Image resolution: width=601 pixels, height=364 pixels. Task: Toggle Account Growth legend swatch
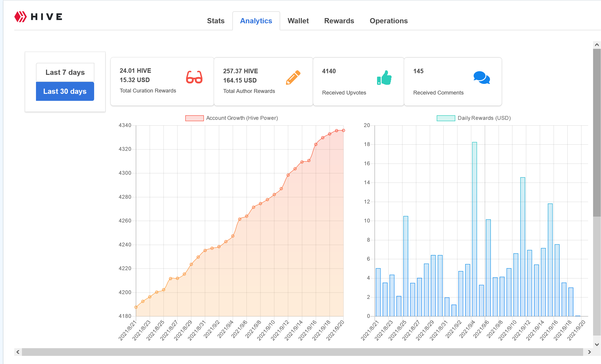point(194,118)
